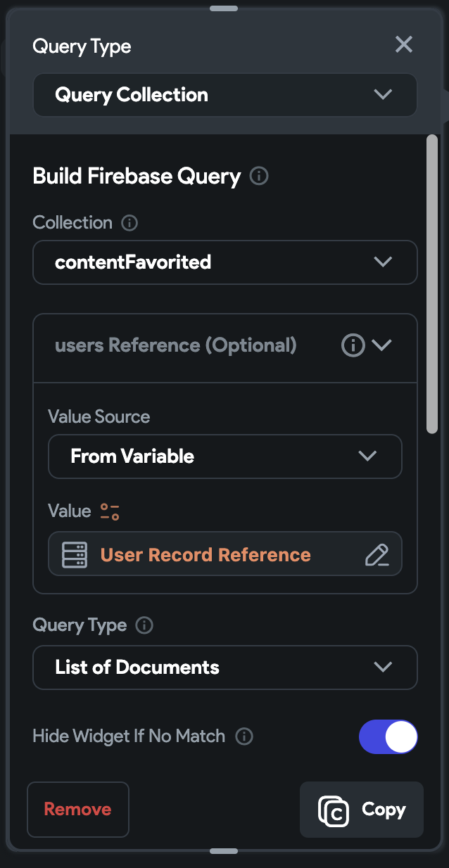449x868 pixels.
Task: Click the info icon next to Build Firebase Query
Action: [258, 176]
